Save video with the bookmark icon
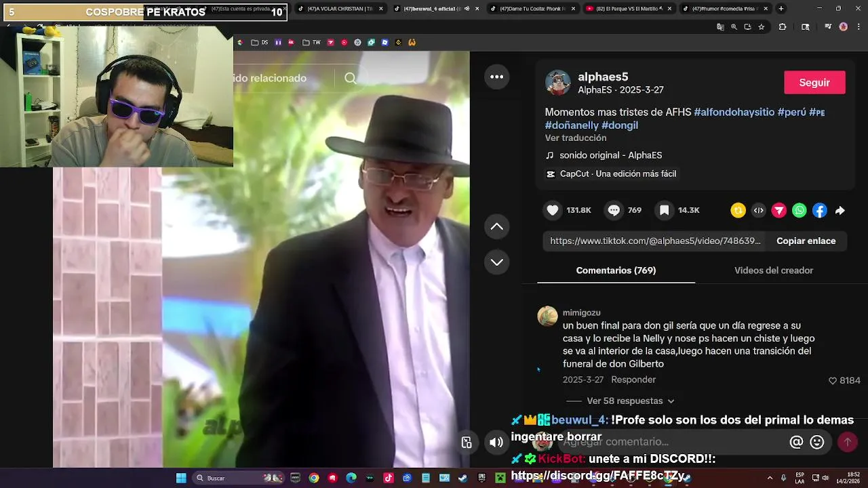This screenshot has width=868, height=488. (x=665, y=210)
